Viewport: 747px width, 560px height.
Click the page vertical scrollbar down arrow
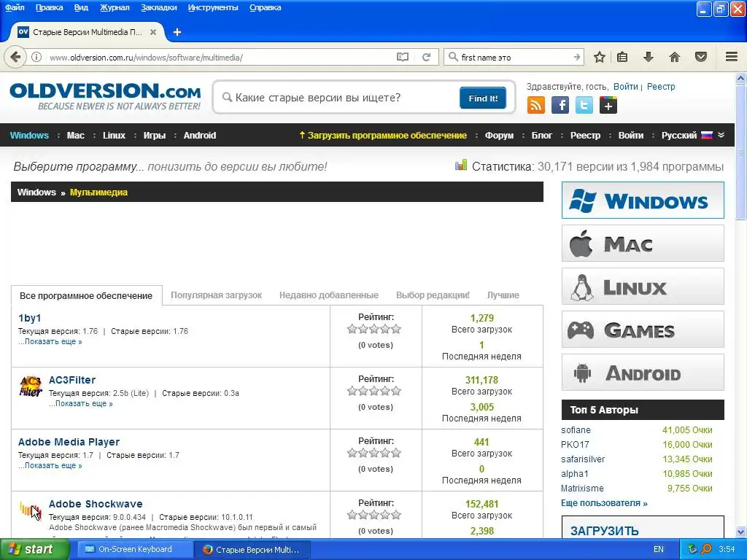740,532
